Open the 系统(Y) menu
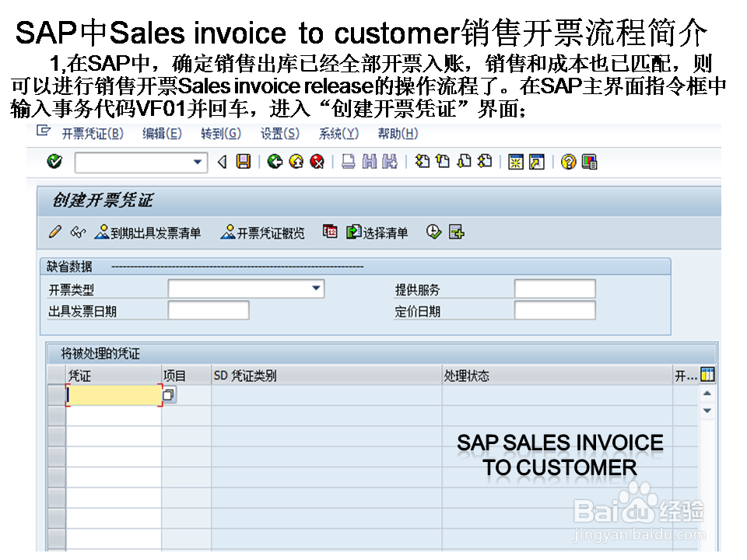This screenshot has width=747, height=560. [x=338, y=134]
